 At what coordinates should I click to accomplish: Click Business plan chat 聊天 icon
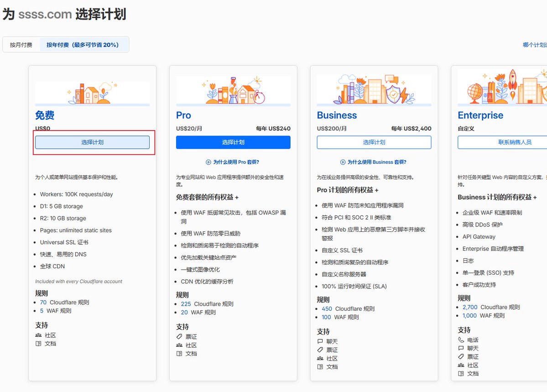click(x=320, y=341)
